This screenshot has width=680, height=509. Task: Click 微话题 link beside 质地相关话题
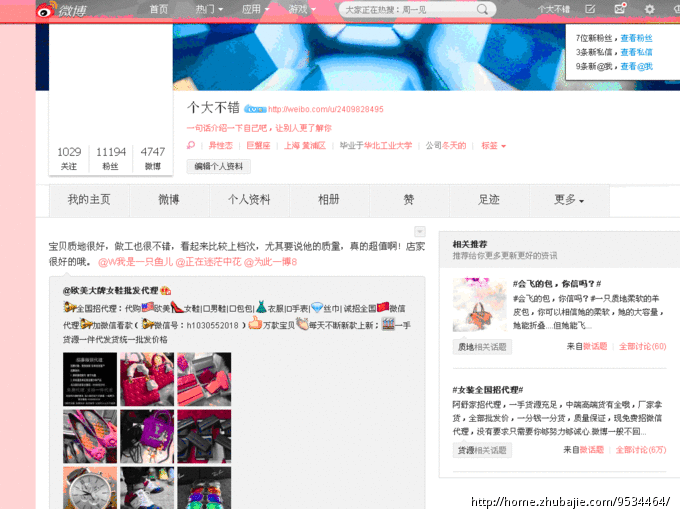click(595, 346)
